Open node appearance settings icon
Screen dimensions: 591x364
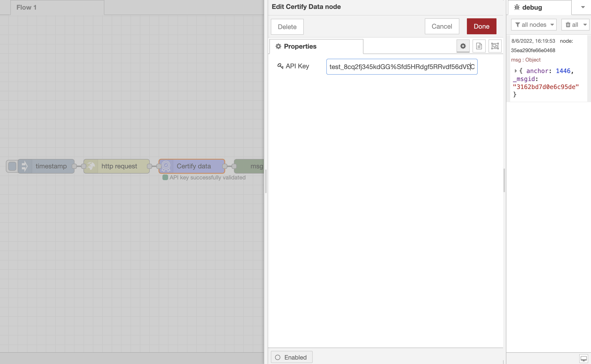(495, 46)
